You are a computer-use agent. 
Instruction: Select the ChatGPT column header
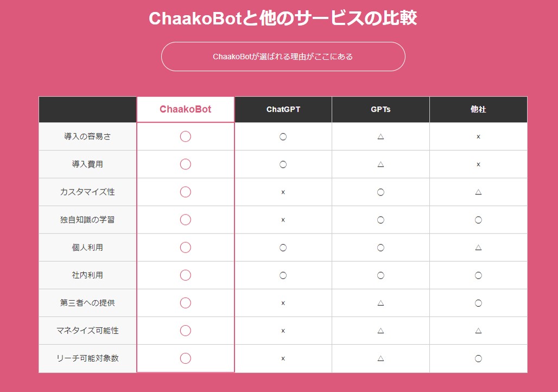[x=283, y=109]
